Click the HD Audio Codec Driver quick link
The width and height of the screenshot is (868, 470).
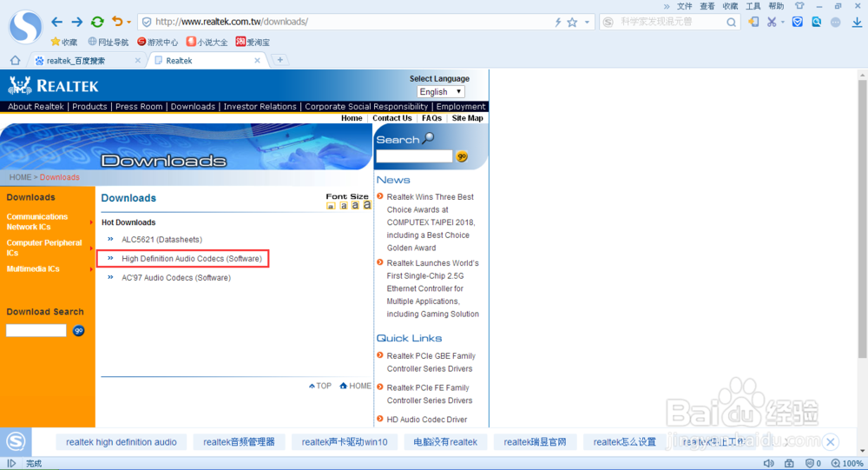pyautogui.click(x=427, y=420)
